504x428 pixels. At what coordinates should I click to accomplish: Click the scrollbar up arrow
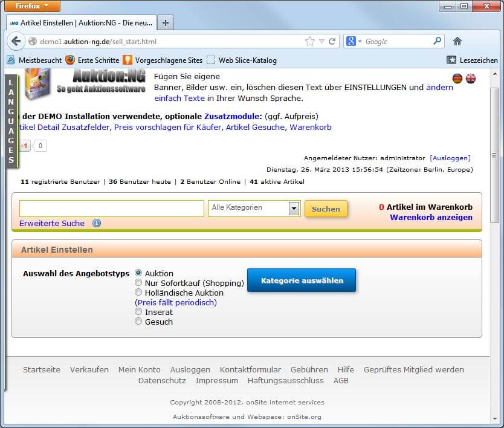[x=495, y=74]
